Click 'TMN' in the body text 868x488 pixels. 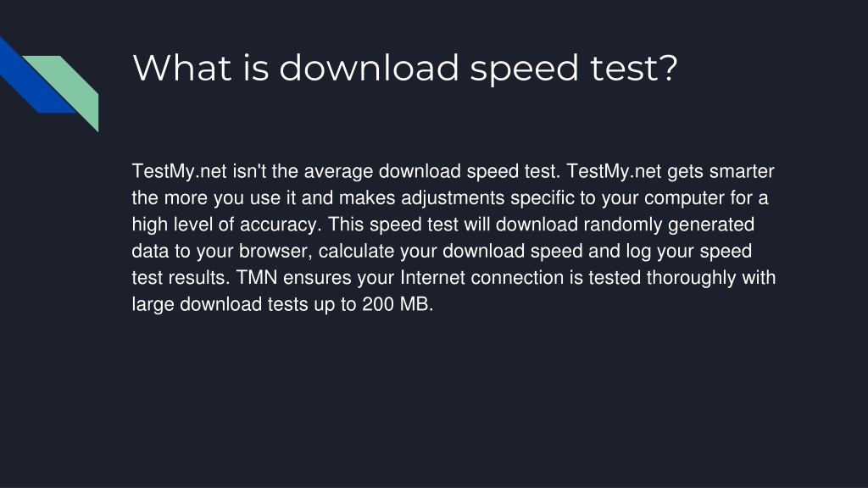point(257,277)
